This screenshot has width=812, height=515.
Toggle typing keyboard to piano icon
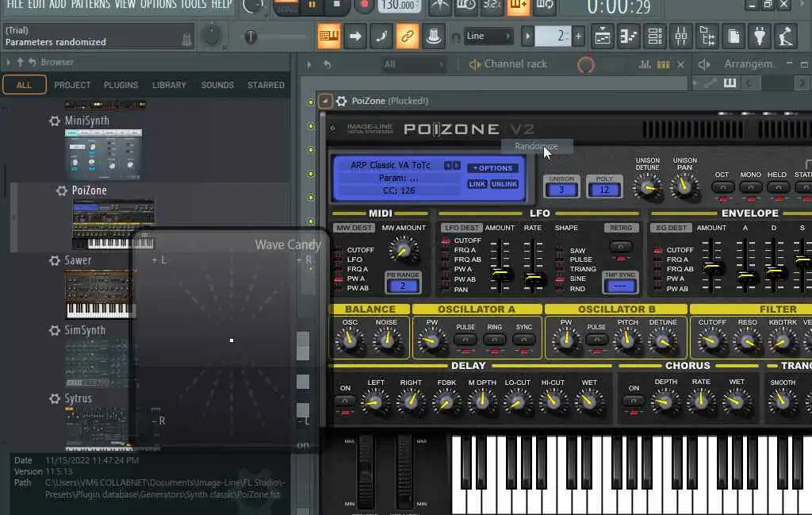(x=328, y=37)
